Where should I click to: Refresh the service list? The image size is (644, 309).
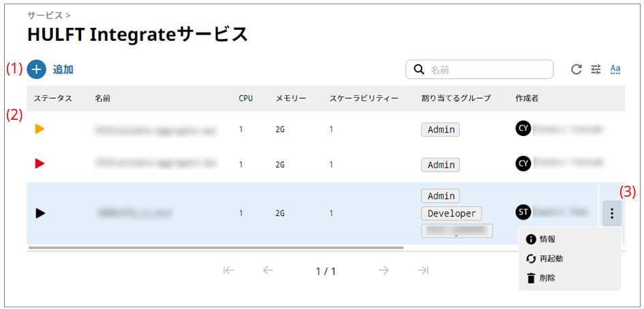click(576, 69)
